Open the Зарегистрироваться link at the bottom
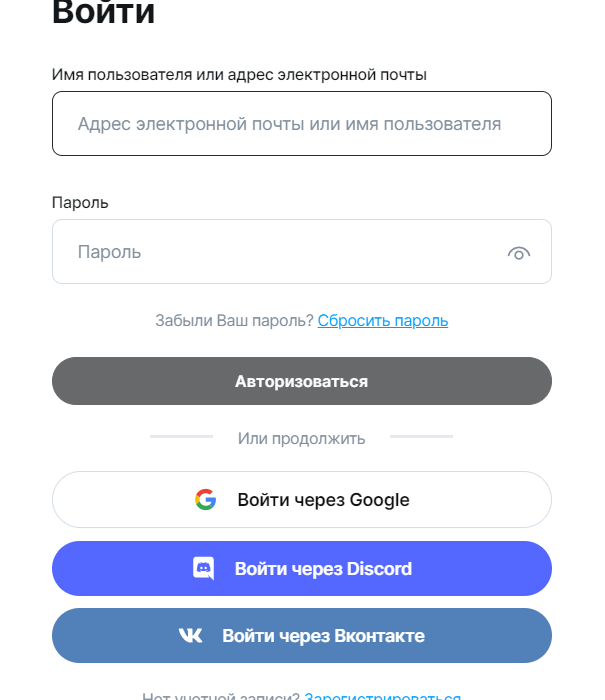605x700 pixels. click(383, 697)
